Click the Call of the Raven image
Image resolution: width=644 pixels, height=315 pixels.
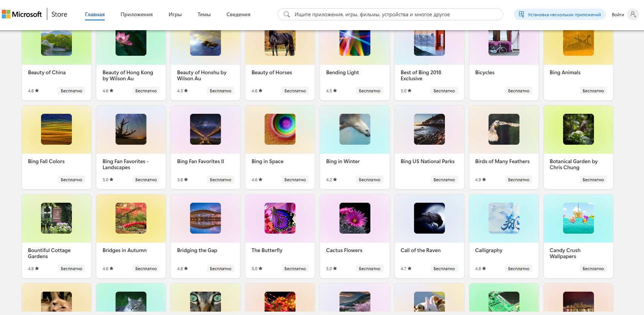tap(429, 218)
